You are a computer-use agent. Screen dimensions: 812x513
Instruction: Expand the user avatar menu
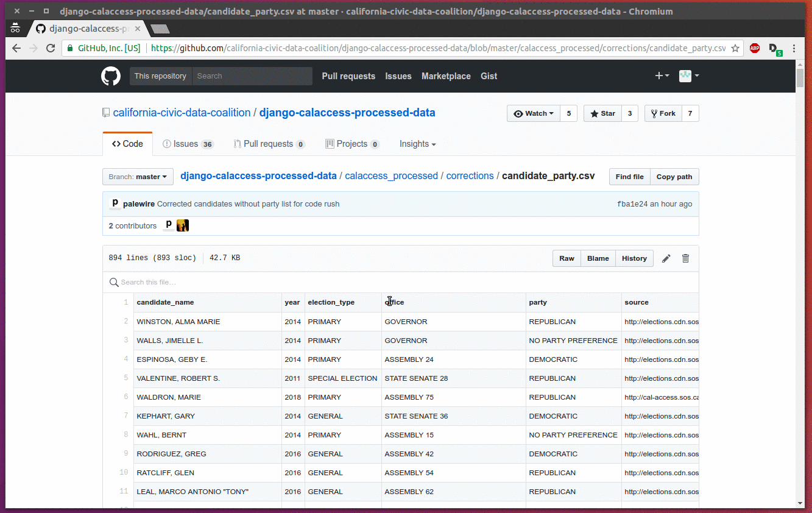click(689, 76)
